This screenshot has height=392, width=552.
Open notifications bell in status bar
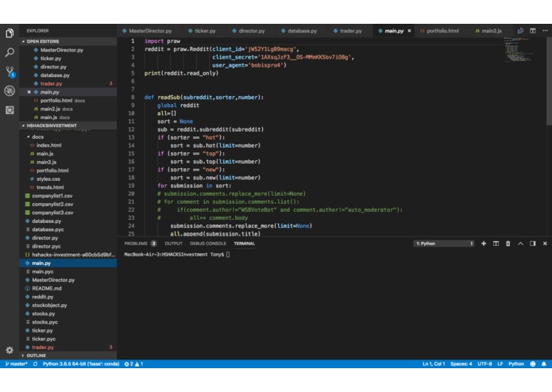pos(544,364)
